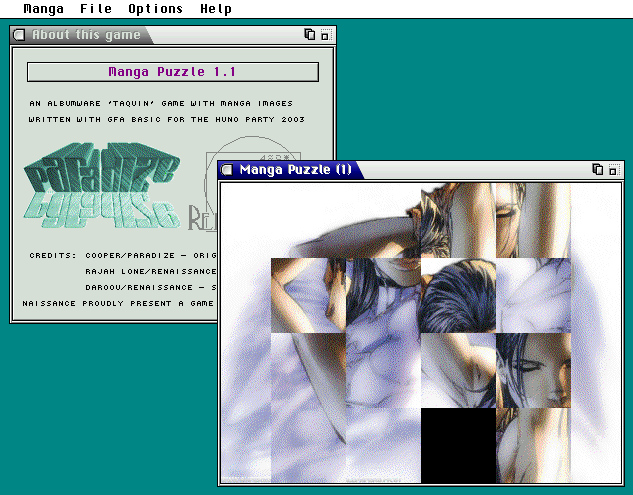
Task: Open the Options menu
Action: pos(155,9)
